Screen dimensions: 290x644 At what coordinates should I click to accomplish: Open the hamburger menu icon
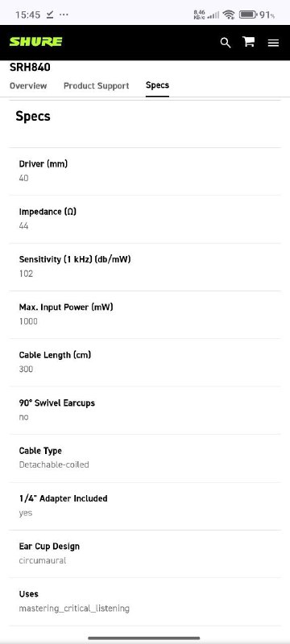pyautogui.click(x=273, y=43)
